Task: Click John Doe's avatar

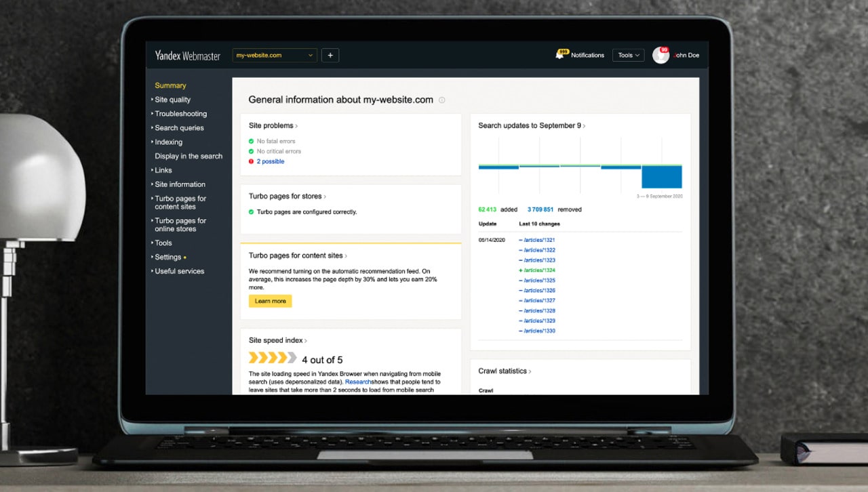Action: point(660,56)
